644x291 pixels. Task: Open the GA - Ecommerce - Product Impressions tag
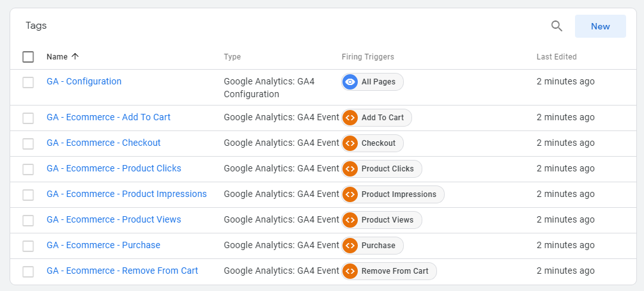[x=126, y=194]
